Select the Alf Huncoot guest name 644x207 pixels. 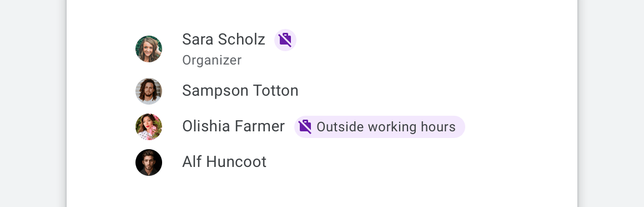[224, 162]
